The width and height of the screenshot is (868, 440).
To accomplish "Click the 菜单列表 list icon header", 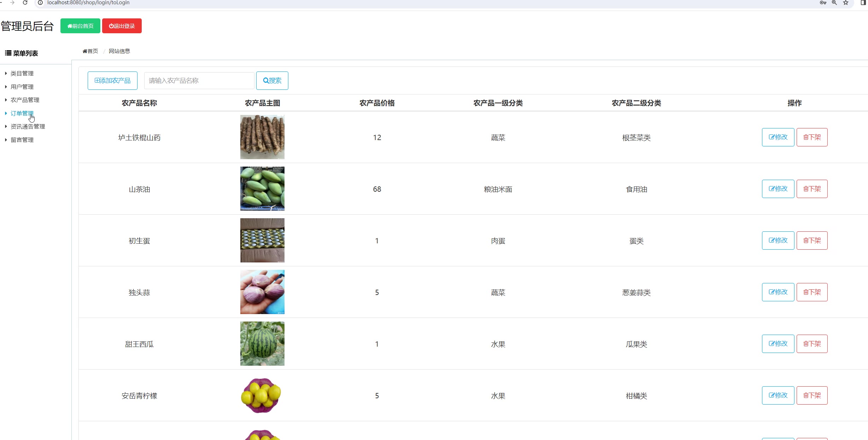I will point(22,53).
